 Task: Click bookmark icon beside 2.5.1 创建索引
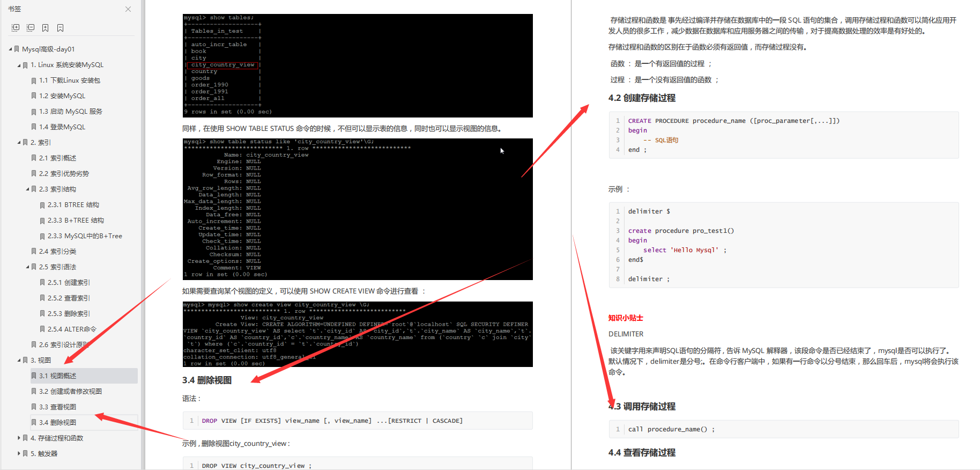[x=42, y=283]
